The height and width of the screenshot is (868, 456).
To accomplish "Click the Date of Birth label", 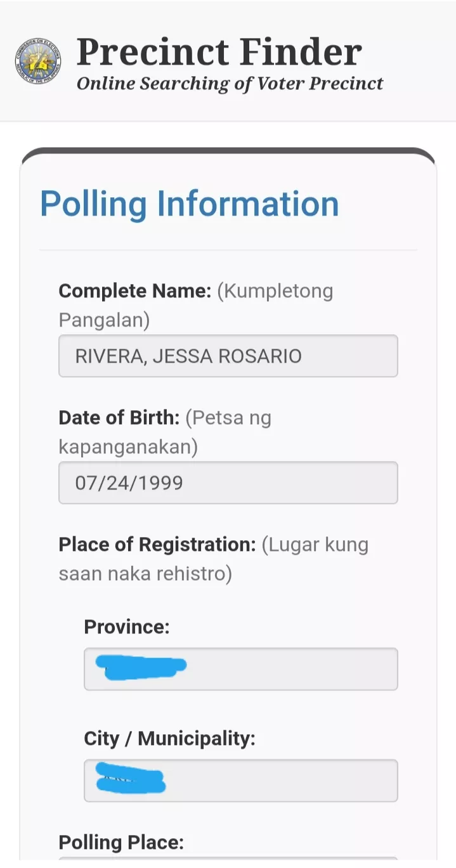I will point(120,418).
